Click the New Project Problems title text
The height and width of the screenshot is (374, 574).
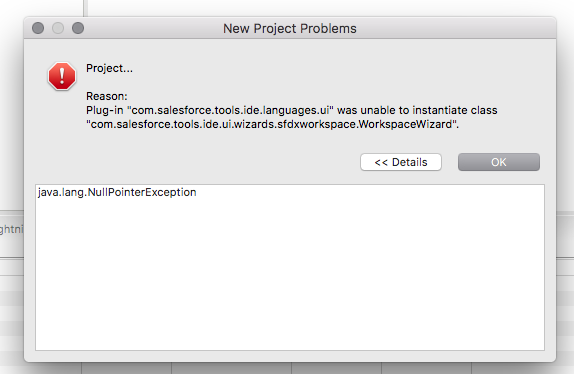pyautogui.click(x=290, y=29)
